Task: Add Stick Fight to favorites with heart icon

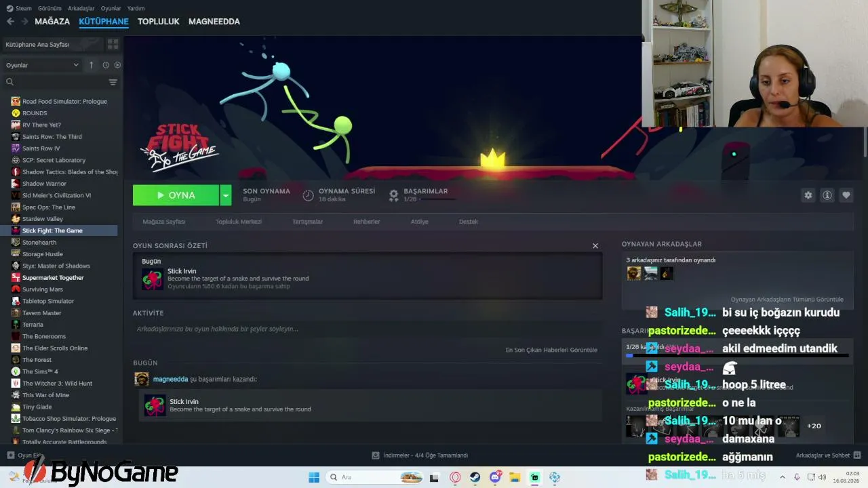Action: coord(846,195)
